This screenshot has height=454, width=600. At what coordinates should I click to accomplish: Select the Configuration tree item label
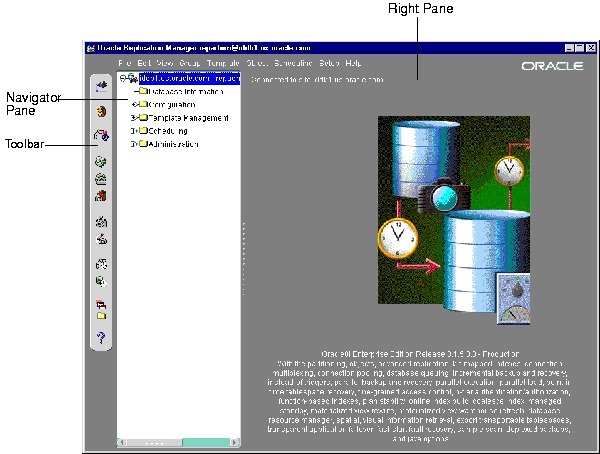[x=174, y=103]
